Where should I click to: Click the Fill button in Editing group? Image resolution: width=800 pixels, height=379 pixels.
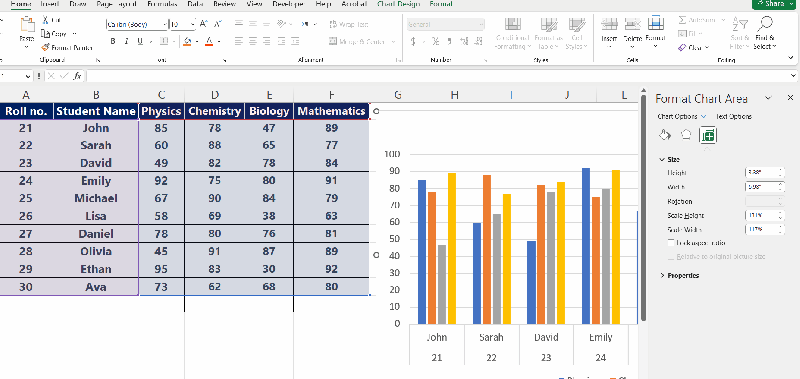pos(687,34)
